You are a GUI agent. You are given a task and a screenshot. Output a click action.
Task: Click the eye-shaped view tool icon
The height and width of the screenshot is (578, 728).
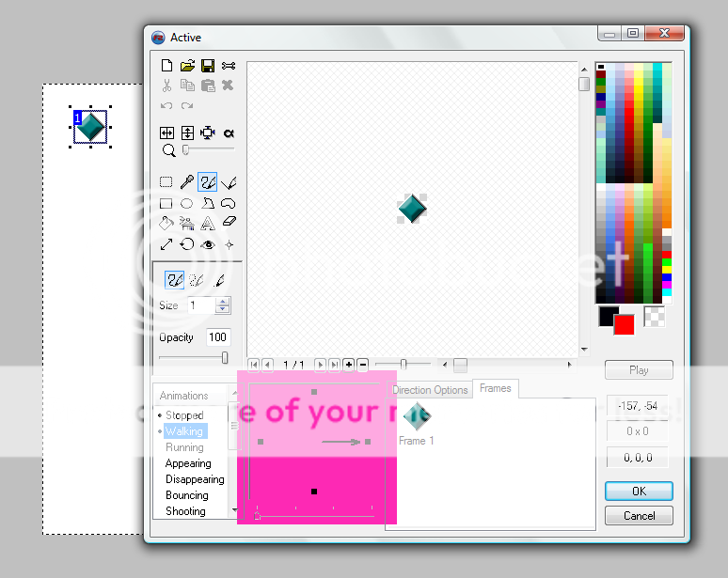click(x=207, y=244)
